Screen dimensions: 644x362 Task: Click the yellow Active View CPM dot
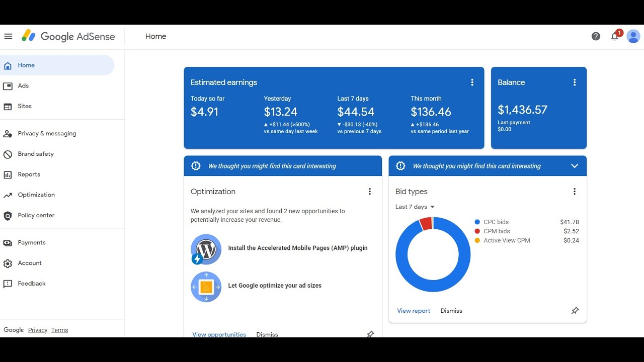477,240
